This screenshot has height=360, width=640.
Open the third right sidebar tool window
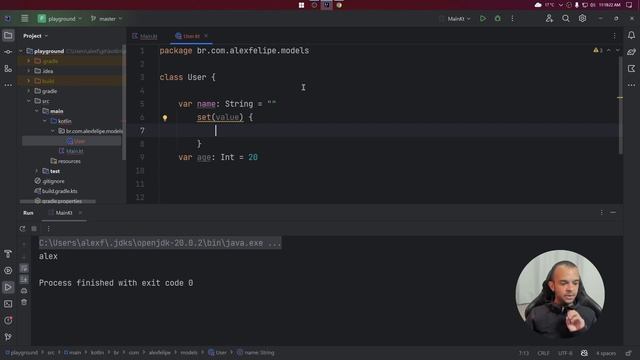pyautogui.click(x=631, y=69)
